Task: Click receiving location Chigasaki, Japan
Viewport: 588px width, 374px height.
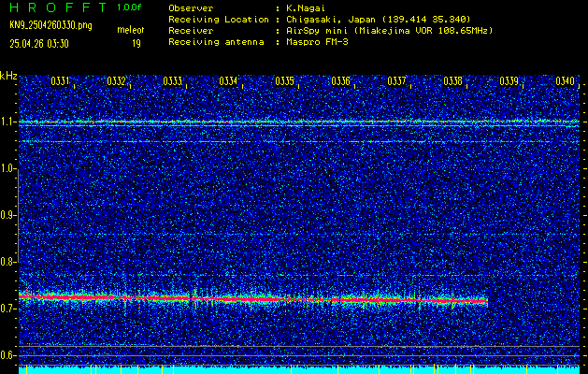Action: (379, 19)
